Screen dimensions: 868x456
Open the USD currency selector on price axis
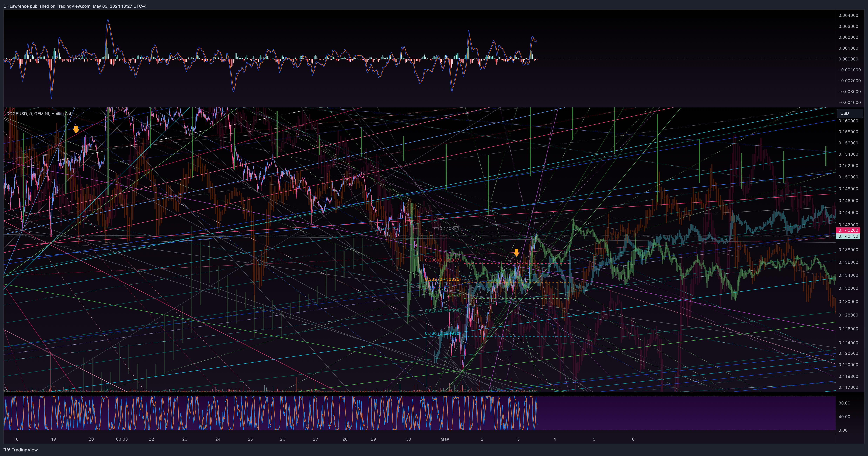click(x=849, y=113)
